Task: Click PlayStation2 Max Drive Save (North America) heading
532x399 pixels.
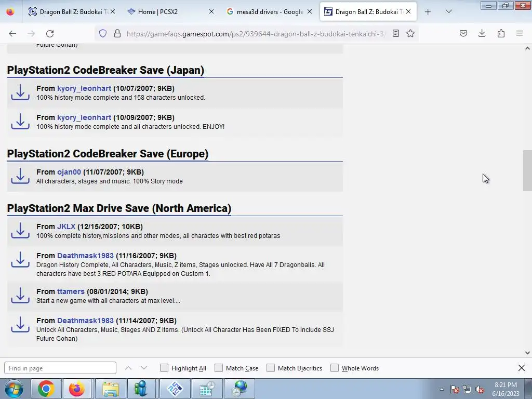Action: tap(119, 208)
